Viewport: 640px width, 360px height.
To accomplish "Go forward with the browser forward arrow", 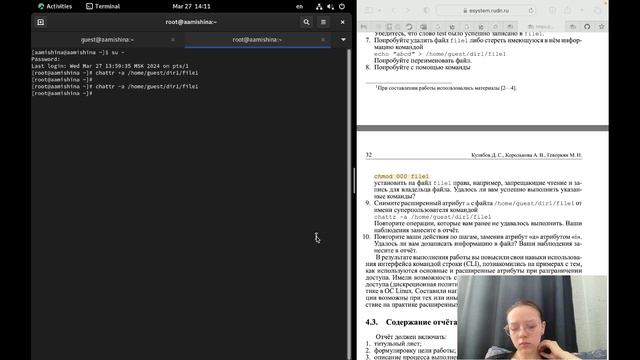I will click(407, 11).
